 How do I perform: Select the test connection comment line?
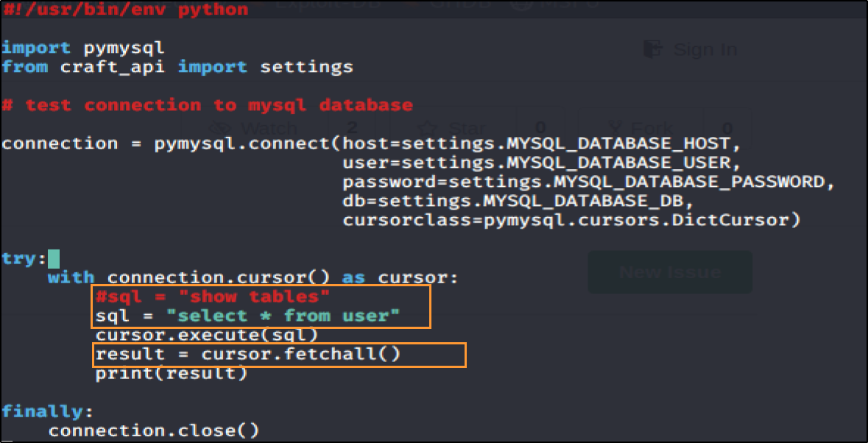207,105
